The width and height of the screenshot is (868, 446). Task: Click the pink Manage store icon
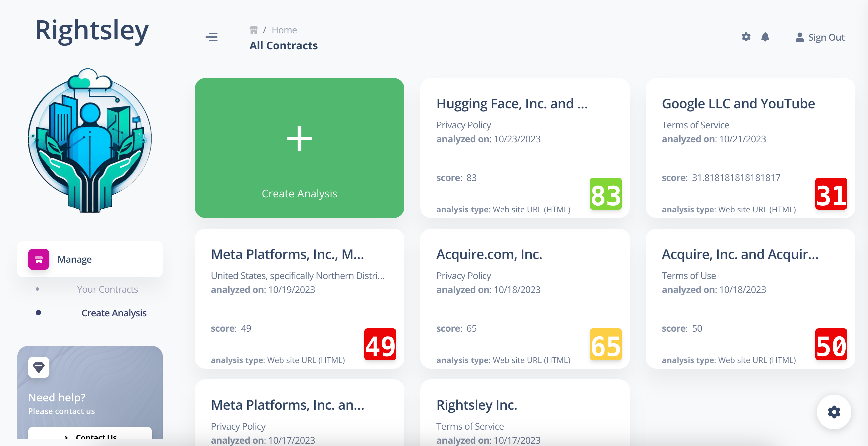[38, 259]
